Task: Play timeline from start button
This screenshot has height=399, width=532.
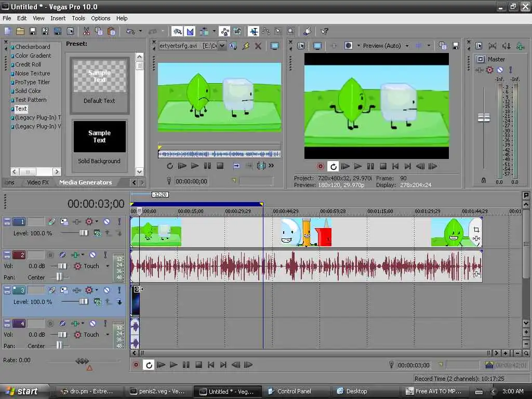Action: pos(161,365)
